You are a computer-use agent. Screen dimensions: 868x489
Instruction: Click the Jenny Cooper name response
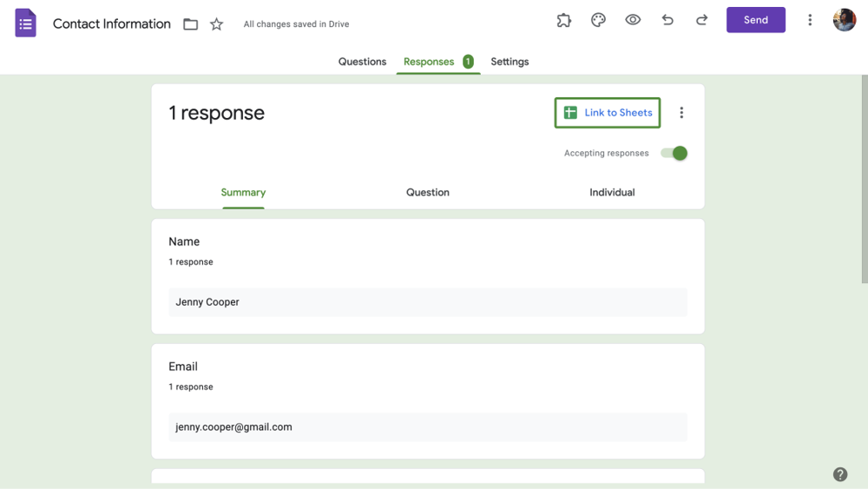[x=428, y=301]
